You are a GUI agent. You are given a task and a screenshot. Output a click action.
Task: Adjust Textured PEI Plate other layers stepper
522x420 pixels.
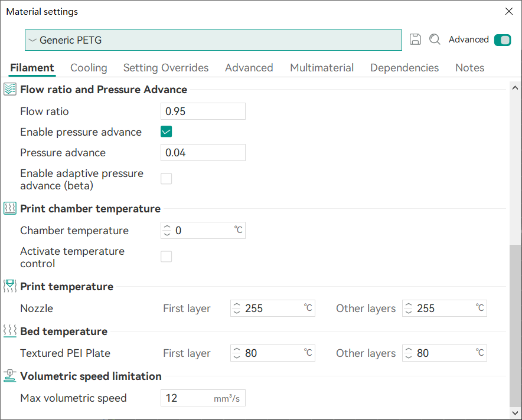coord(408,353)
